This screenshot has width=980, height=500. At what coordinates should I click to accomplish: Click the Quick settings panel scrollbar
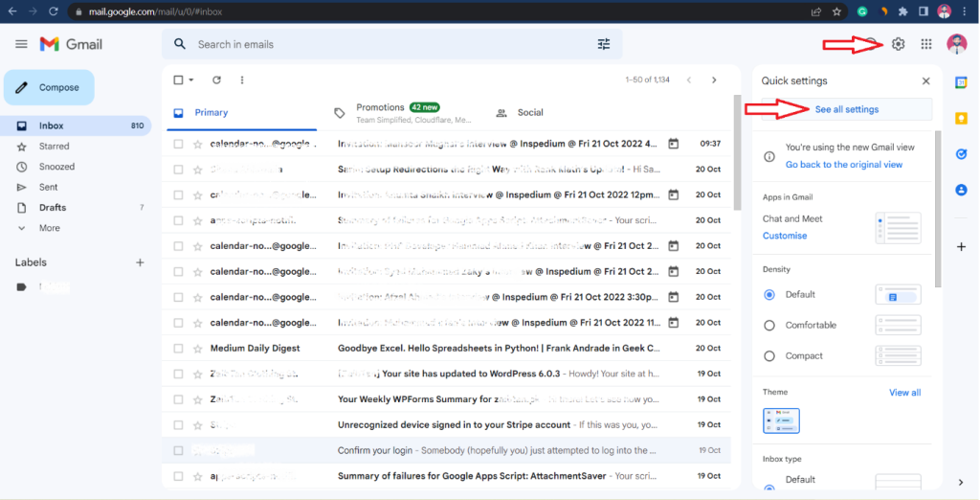938,209
